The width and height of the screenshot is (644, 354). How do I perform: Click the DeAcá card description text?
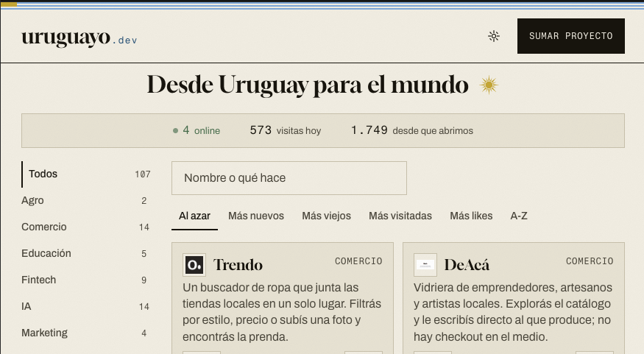[513, 312]
